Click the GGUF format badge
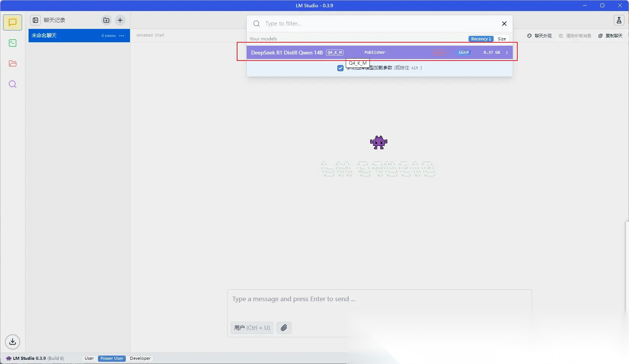 [x=464, y=53]
